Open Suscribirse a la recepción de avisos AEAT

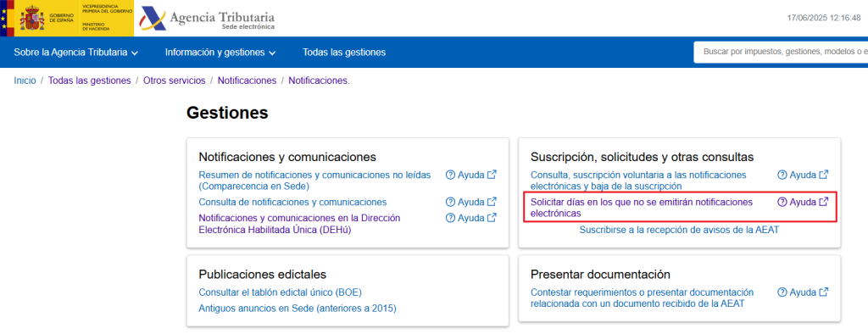pyautogui.click(x=679, y=230)
